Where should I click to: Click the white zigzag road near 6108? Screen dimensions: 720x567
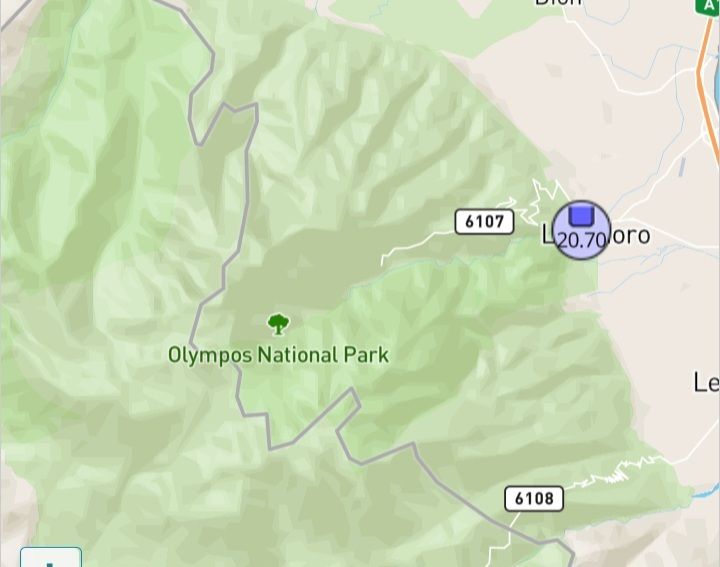click(615, 471)
